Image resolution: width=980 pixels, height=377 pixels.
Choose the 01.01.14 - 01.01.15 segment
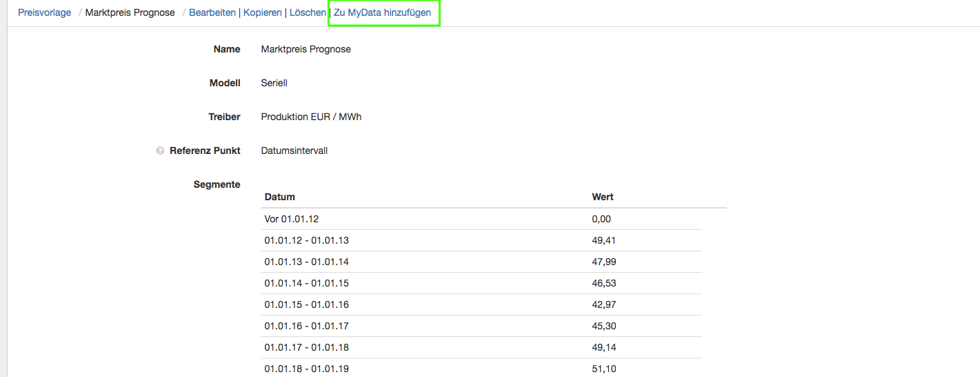coord(306,283)
